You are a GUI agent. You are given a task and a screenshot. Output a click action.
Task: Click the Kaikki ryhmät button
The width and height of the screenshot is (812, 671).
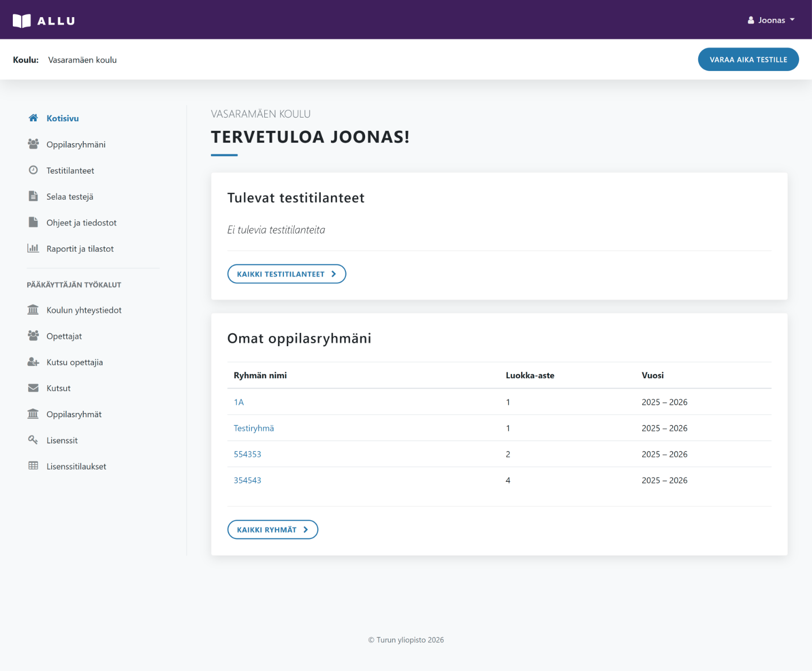[273, 529]
